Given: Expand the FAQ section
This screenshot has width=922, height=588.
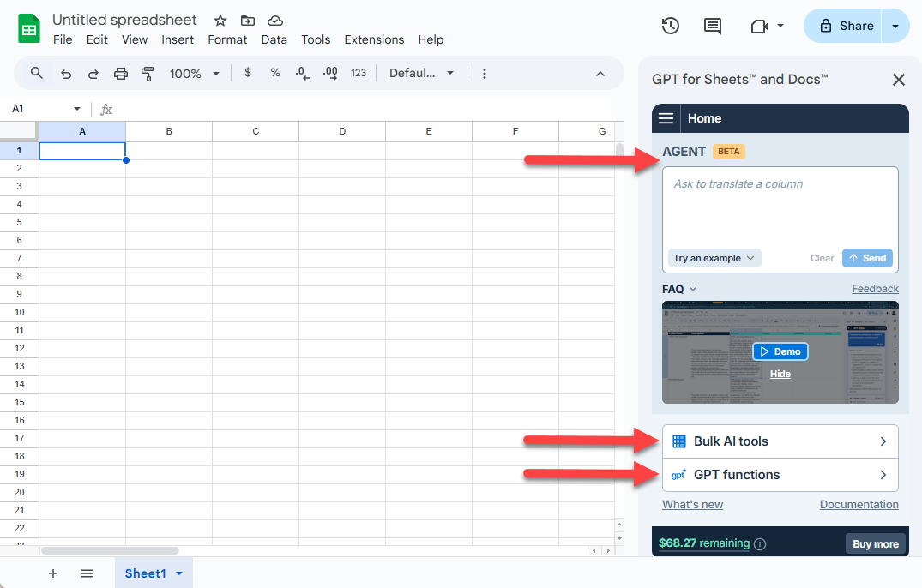Looking at the screenshot, I should (x=677, y=289).
